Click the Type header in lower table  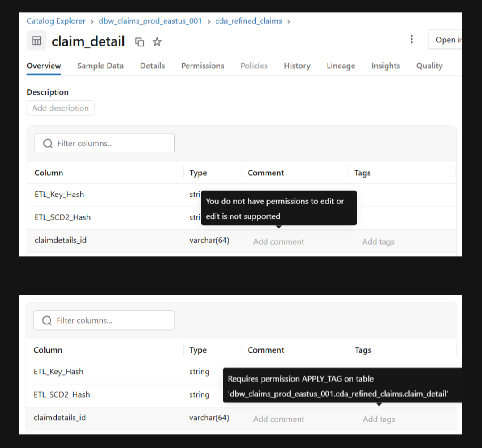[x=198, y=350]
